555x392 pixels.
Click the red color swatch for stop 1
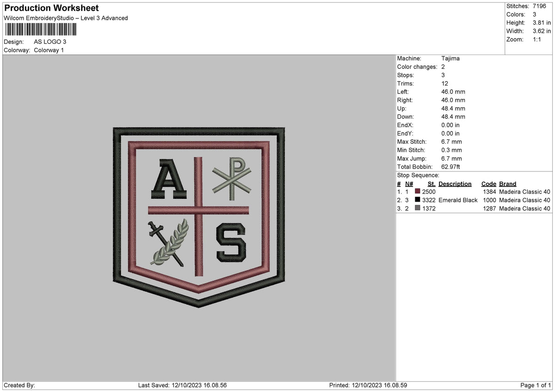pyautogui.click(x=418, y=192)
